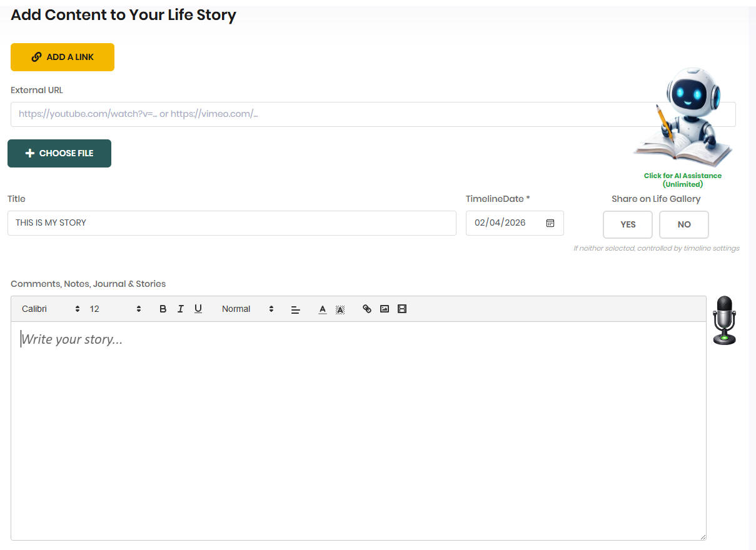Open the Calibri font family dropdown
Viewport: 756px width, 550px height.
tap(49, 308)
